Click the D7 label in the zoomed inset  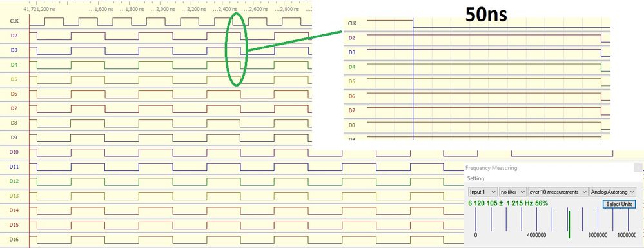coord(352,110)
